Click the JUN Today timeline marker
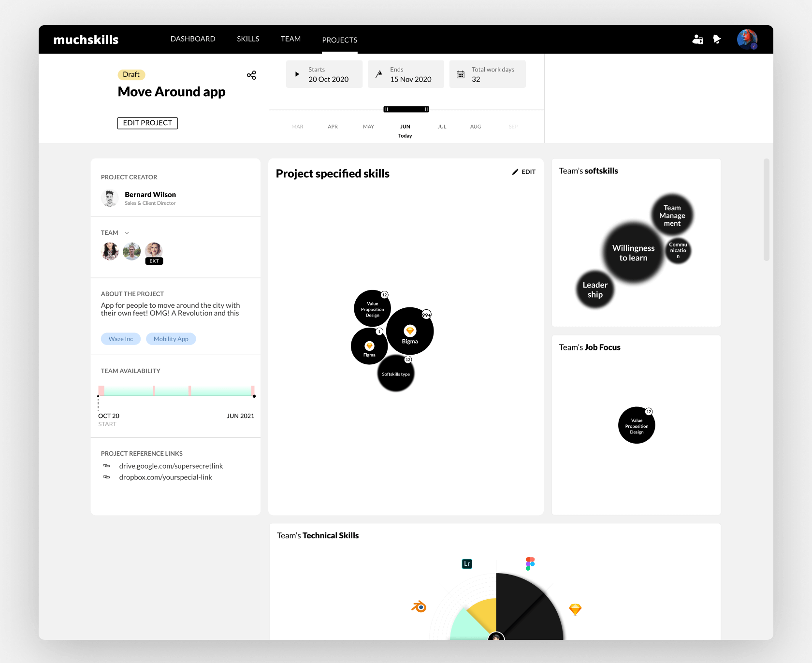This screenshot has height=663, width=812. click(405, 130)
